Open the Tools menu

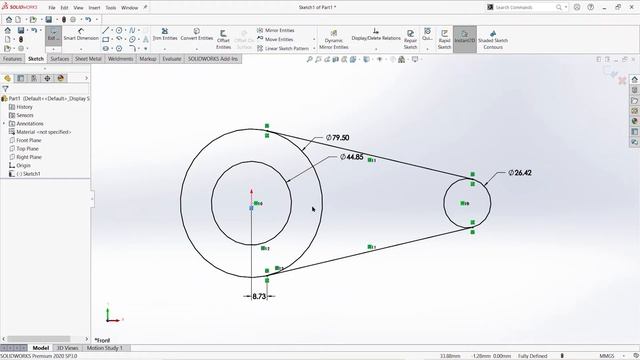tap(111, 7)
